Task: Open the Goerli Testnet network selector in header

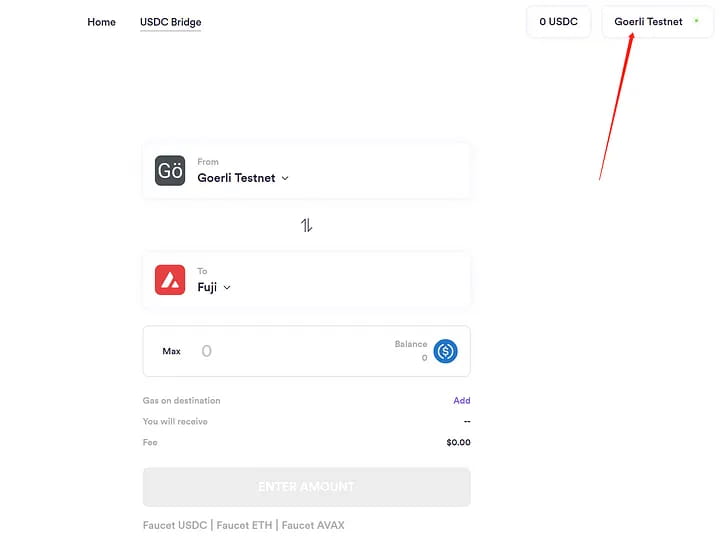Action: click(657, 22)
